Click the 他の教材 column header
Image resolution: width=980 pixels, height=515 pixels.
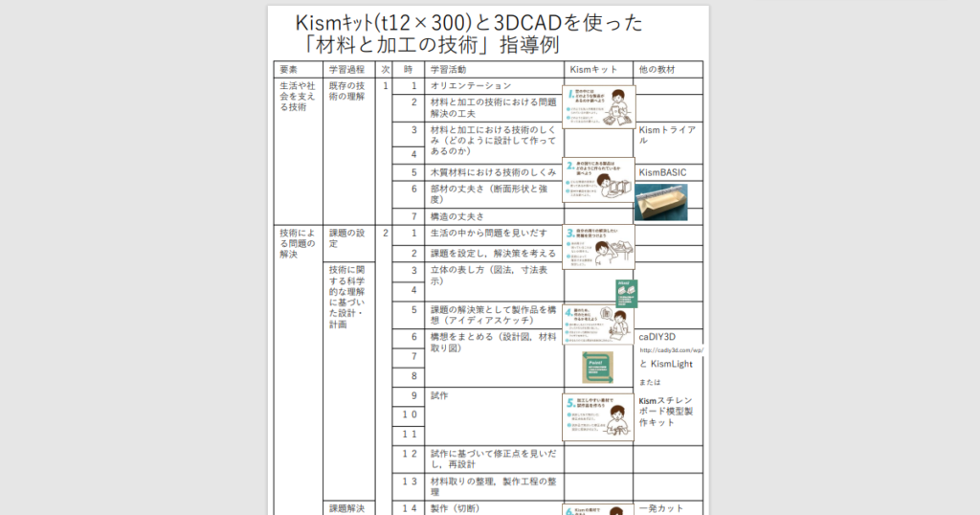tap(657, 70)
